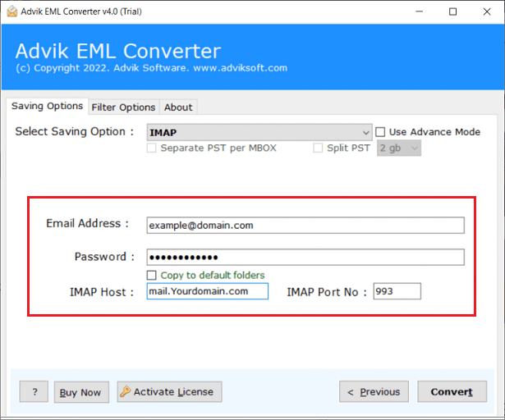Screen dimensions: 505x420
Task: Click the Activate License button
Action: (169, 391)
